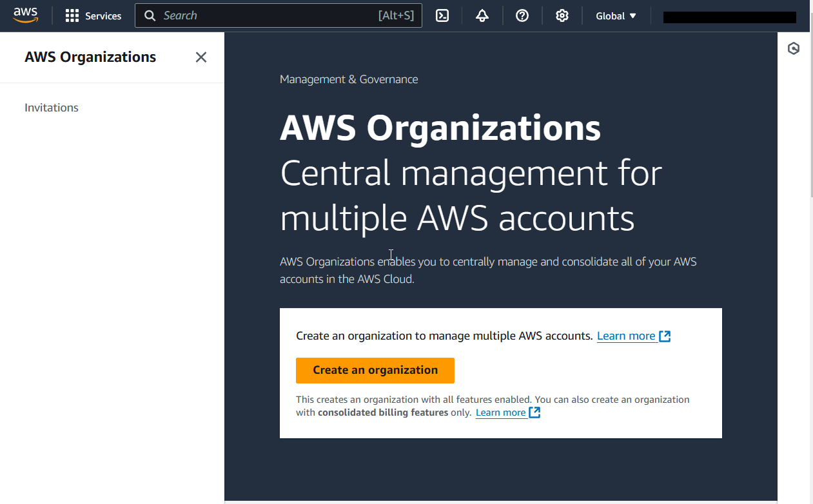The width and height of the screenshot is (813, 504).
Task: Open Learn more about consolidated billing features
Action: pos(508,412)
